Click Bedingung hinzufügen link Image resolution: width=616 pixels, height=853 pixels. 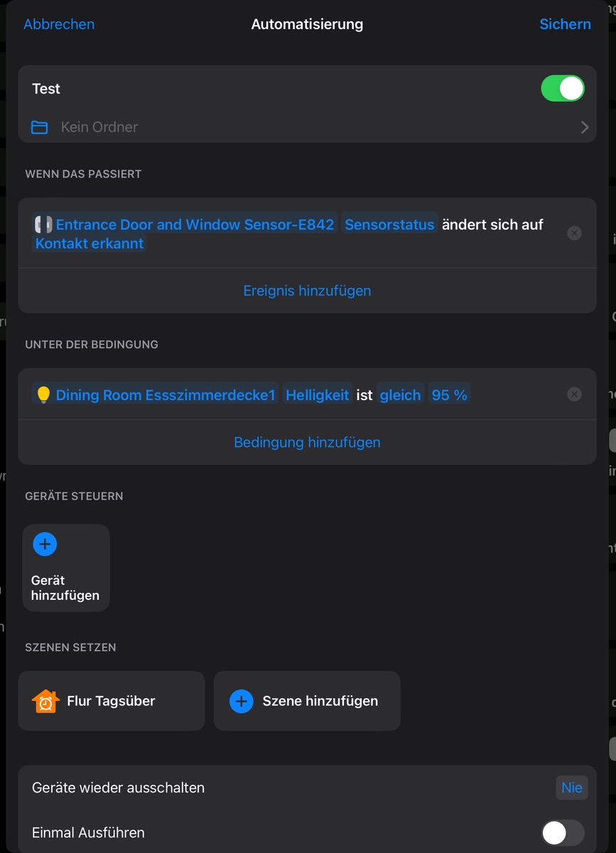[x=307, y=442]
